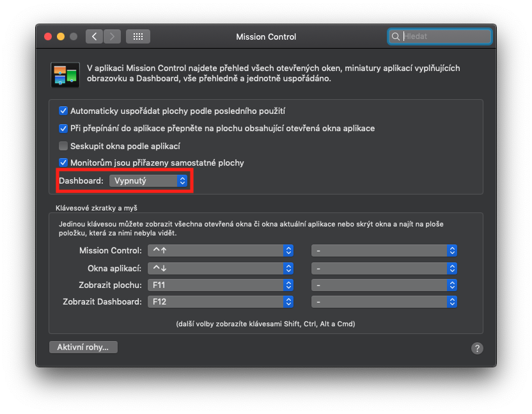Minimize the window with yellow button
Image resolution: width=532 pixels, height=414 pixels.
pyautogui.click(x=61, y=36)
